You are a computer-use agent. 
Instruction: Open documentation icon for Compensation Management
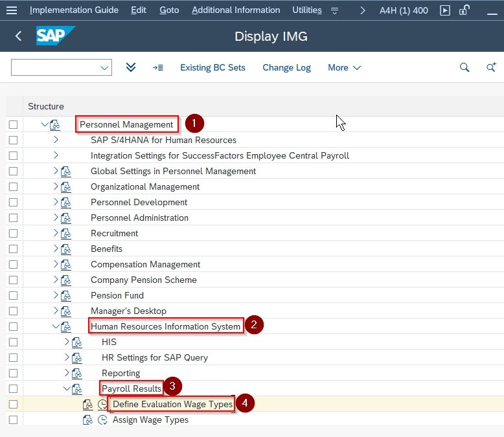pyautogui.click(x=66, y=264)
